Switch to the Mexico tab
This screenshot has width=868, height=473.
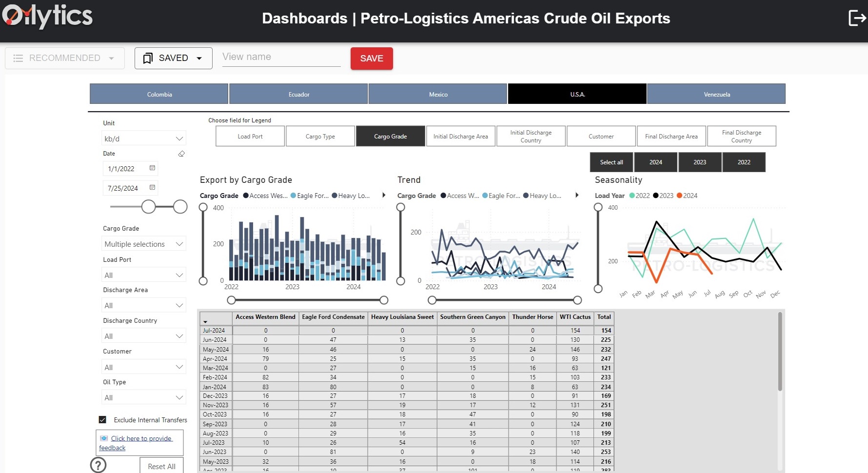click(x=438, y=94)
